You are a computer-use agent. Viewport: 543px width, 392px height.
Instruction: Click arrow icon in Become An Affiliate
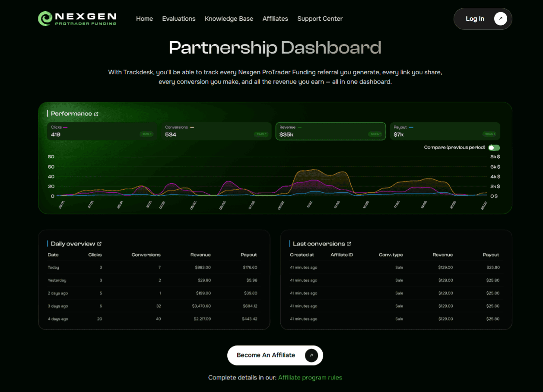coord(311,355)
